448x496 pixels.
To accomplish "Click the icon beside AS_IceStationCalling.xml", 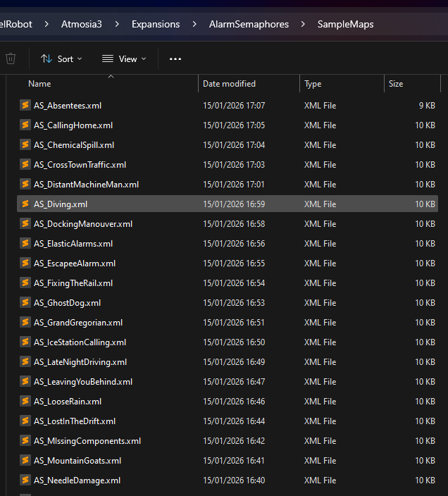I will pos(25,342).
